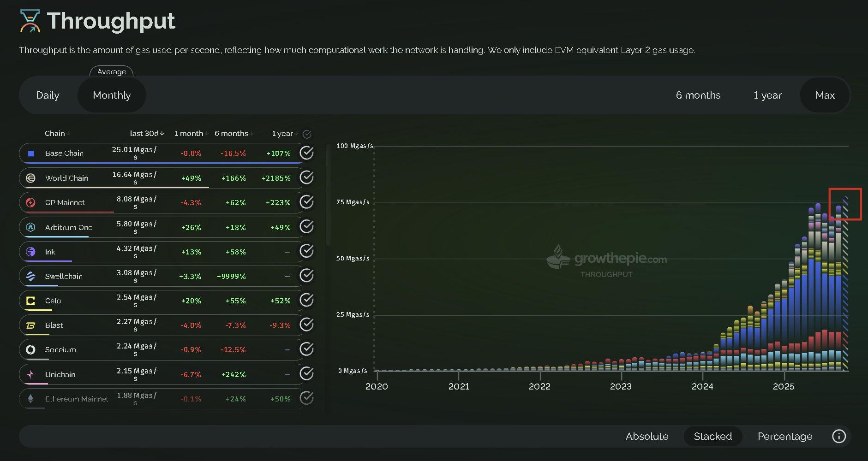Click the chain list vertical scrollbar
Viewport: 868px width, 461px height.
click(329, 195)
